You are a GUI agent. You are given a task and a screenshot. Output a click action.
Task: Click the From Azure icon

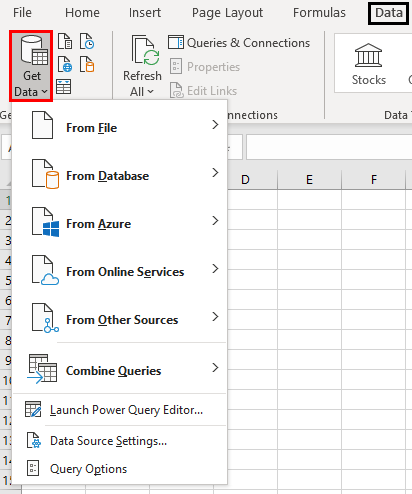coord(45,222)
